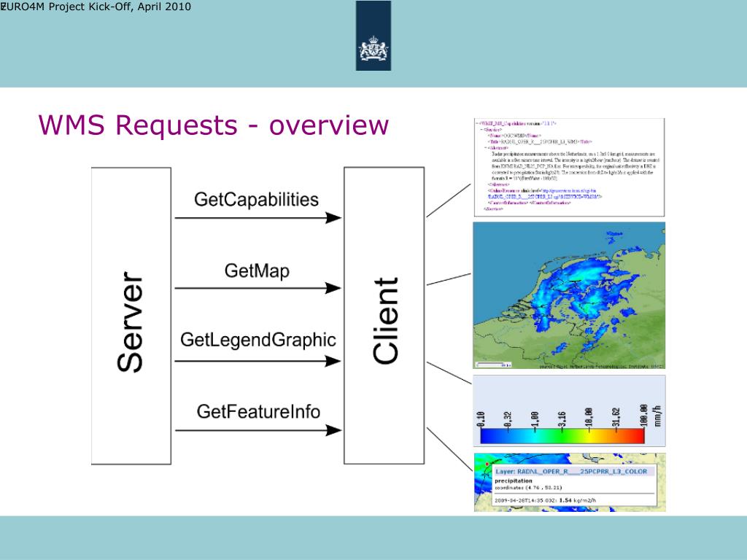Click the precipitation color legend bar

click(562, 436)
